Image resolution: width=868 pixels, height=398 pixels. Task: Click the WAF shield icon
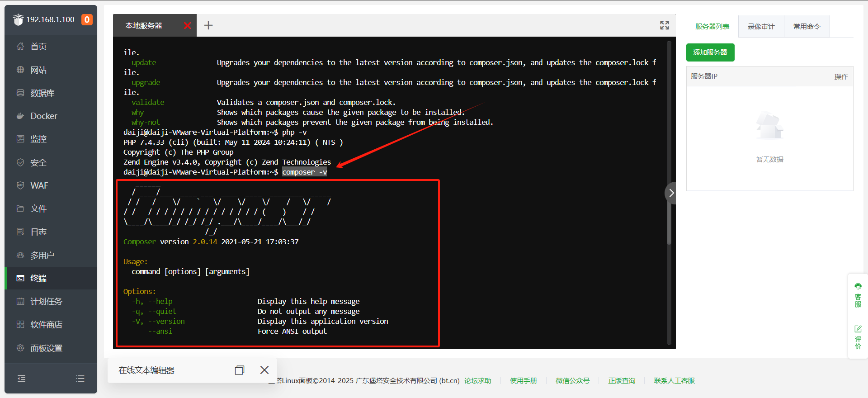(20, 185)
